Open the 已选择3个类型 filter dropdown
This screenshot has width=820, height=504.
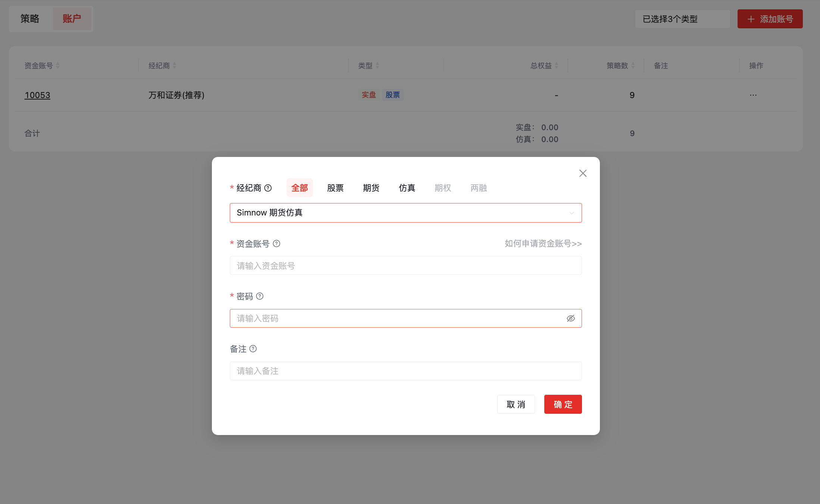[x=682, y=19]
